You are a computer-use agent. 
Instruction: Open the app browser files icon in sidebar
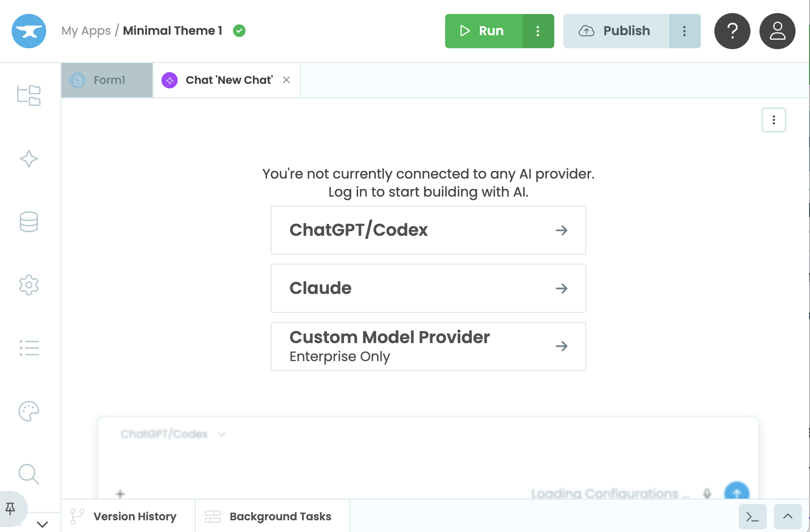(29, 96)
